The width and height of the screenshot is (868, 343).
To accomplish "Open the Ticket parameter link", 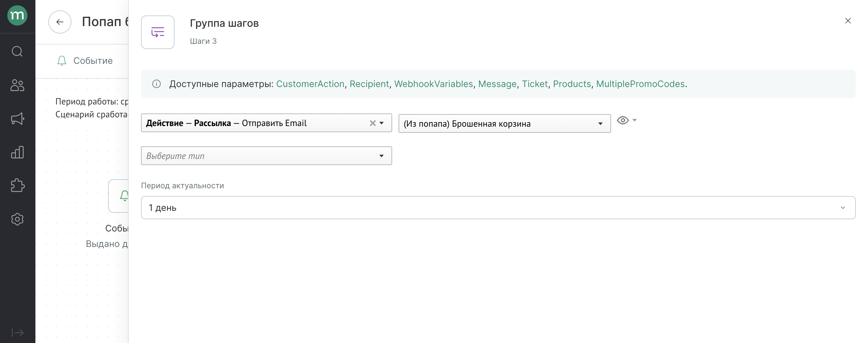I will (534, 84).
